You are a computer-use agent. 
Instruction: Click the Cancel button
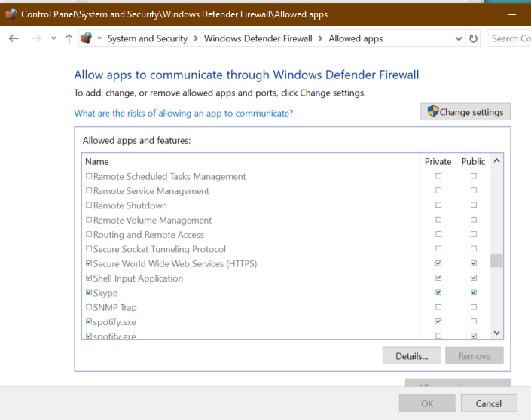tap(489, 403)
